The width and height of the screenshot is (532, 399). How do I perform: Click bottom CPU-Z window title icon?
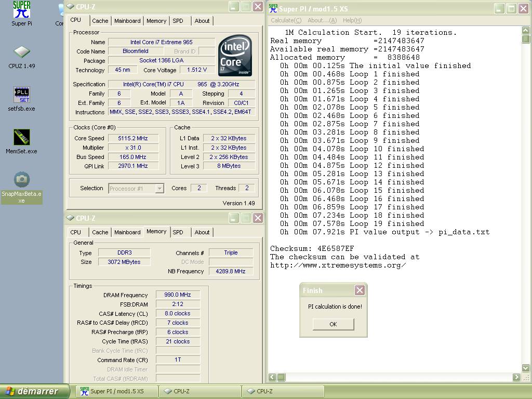(x=70, y=218)
